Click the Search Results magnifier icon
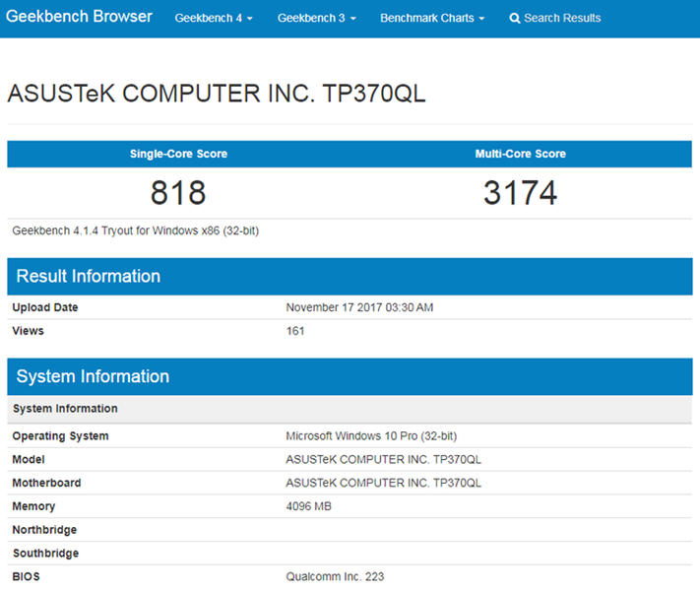The image size is (700, 591). (514, 19)
